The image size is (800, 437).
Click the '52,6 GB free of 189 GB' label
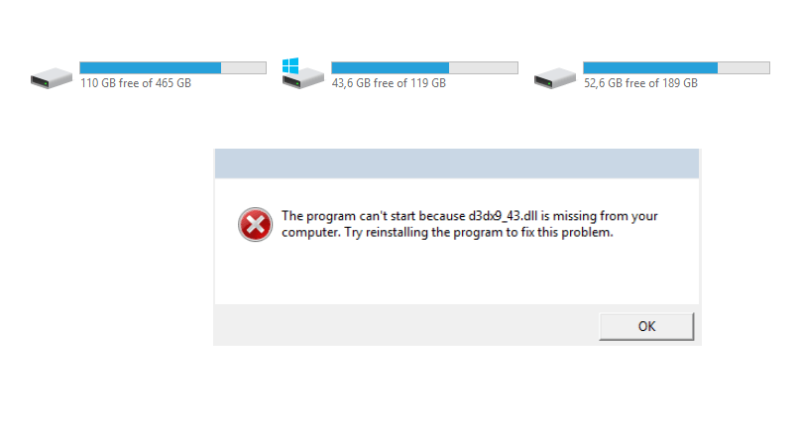tap(640, 83)
